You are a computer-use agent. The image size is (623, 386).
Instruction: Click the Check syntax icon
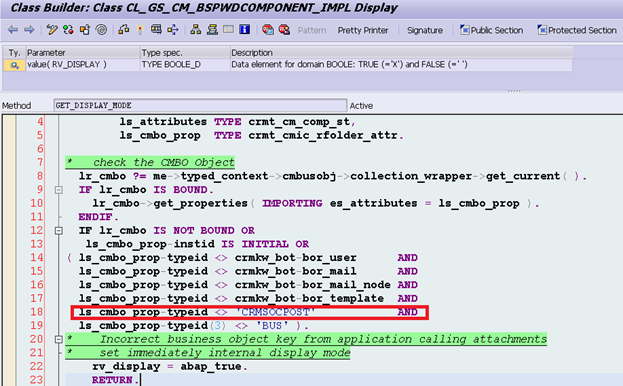[x=124, y=30]
